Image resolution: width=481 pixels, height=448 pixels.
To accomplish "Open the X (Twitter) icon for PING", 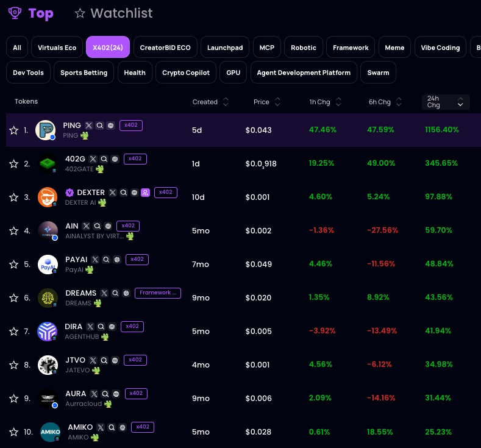I will (88, 126).
